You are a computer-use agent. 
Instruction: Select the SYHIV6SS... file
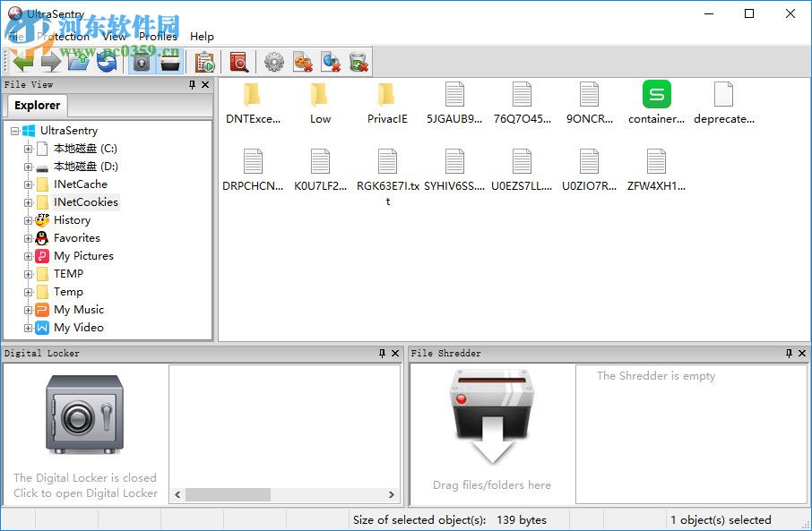click(x=454, y=171)
